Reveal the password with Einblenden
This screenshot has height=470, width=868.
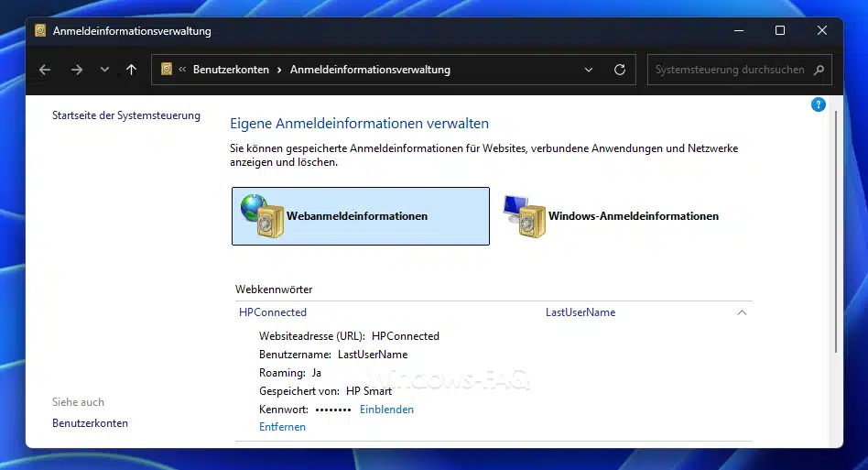[387, 410]
